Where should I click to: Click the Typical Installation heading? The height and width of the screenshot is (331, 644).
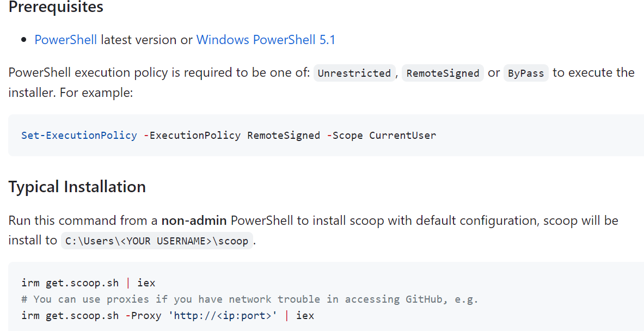click(x=77, y=187)
